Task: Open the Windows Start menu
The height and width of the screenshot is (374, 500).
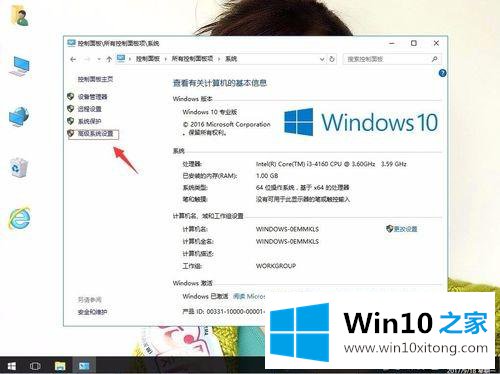Action: [12, 366]
